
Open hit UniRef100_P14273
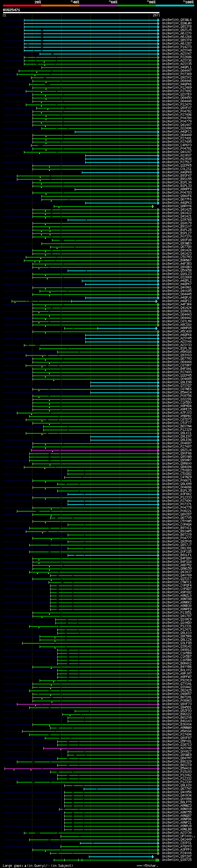pyautogui.click(x=177, y=47)
